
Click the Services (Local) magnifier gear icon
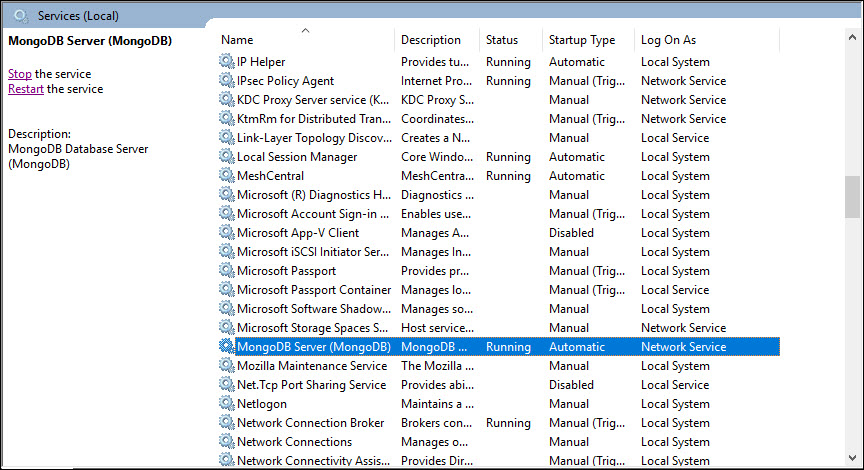point(21,16)
